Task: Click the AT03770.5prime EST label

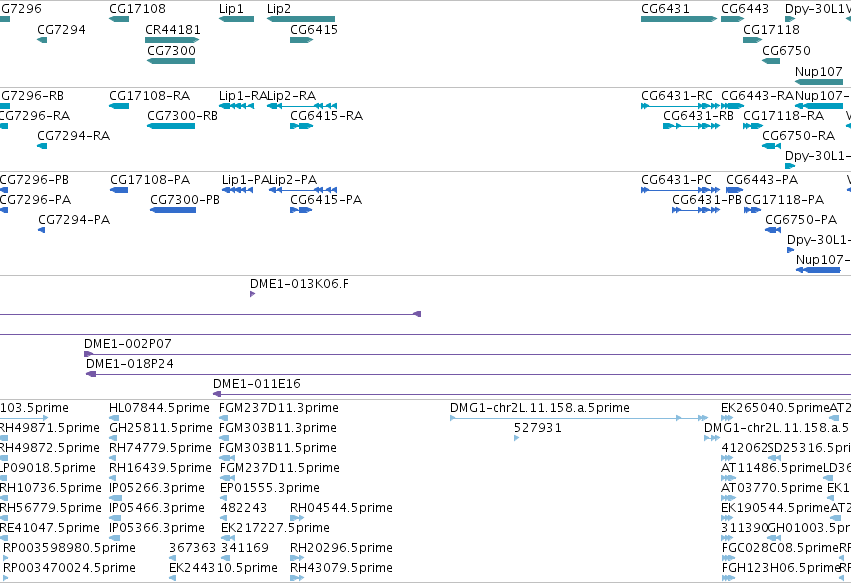Action: pyautogui.click(x=772, y=488)
